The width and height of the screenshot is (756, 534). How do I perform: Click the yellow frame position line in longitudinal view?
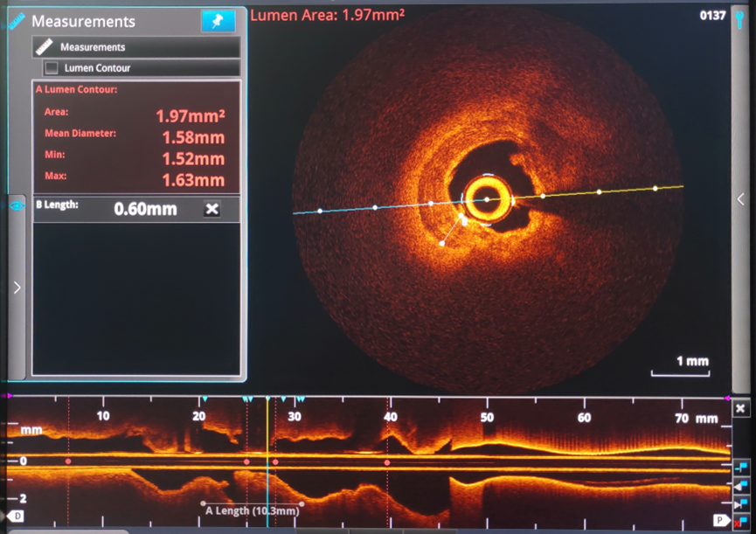point(268,437)
